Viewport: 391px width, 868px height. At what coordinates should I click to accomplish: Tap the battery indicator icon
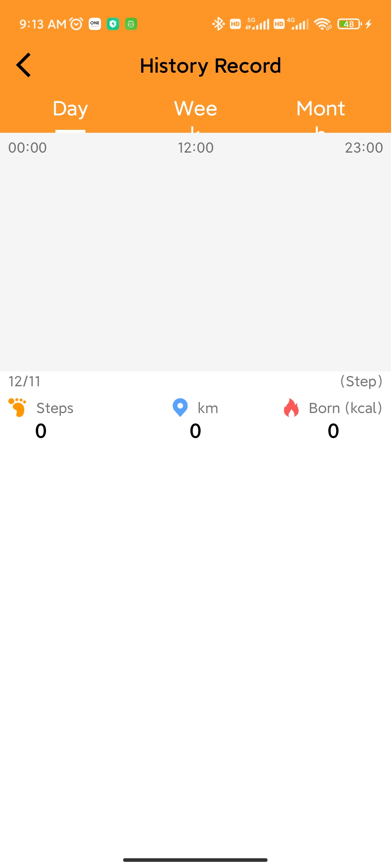point(349,24)
